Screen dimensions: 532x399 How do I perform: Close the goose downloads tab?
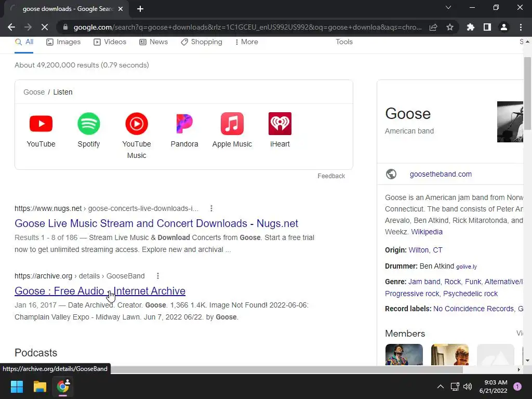(121, 9)
